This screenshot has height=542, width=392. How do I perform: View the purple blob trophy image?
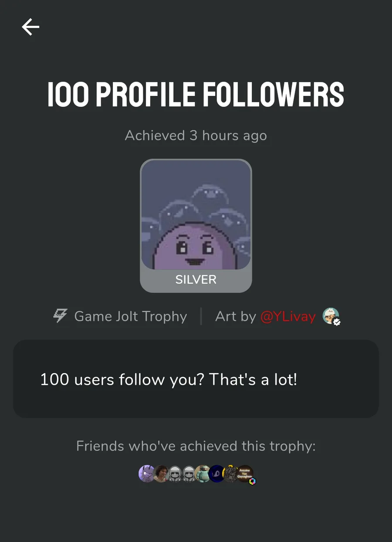point(196,215)
